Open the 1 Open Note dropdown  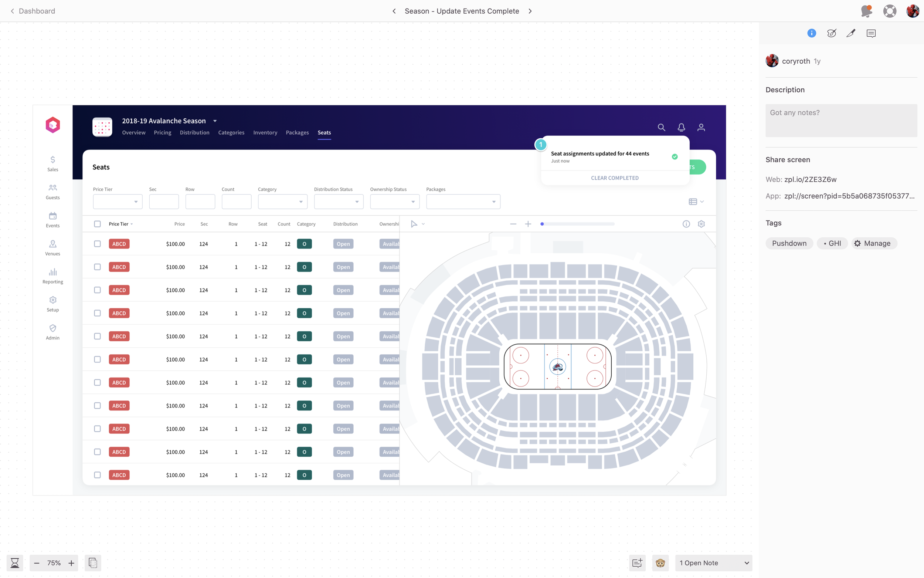[x=714, y=563]
